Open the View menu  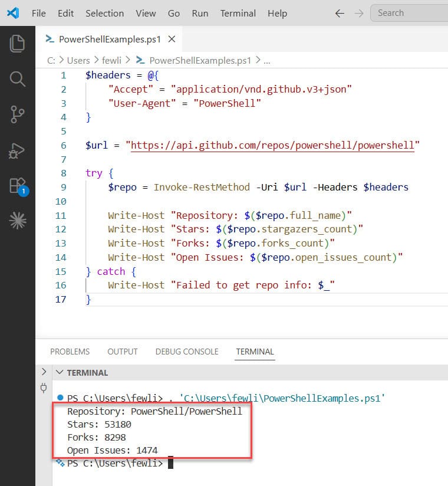point(146,14)
